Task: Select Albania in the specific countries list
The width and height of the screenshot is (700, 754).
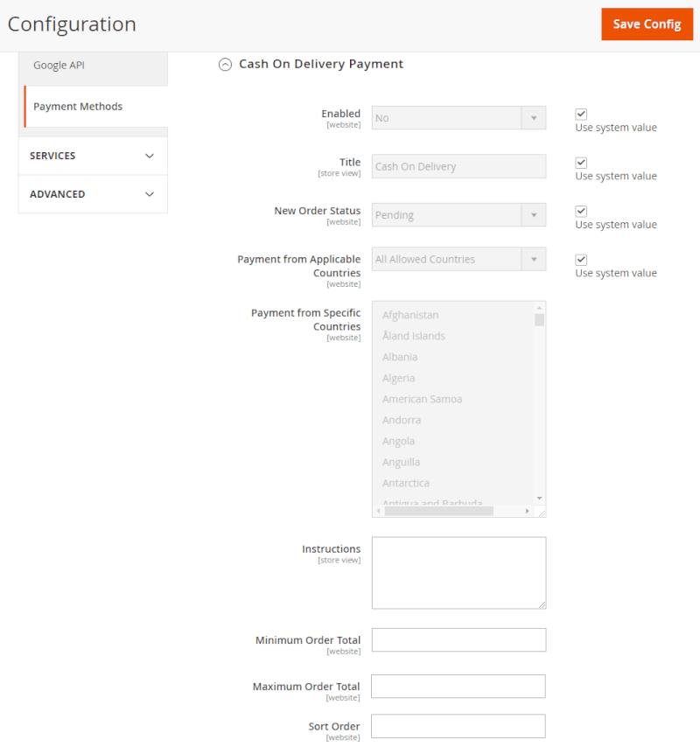Action: click(x=400, y=356)
